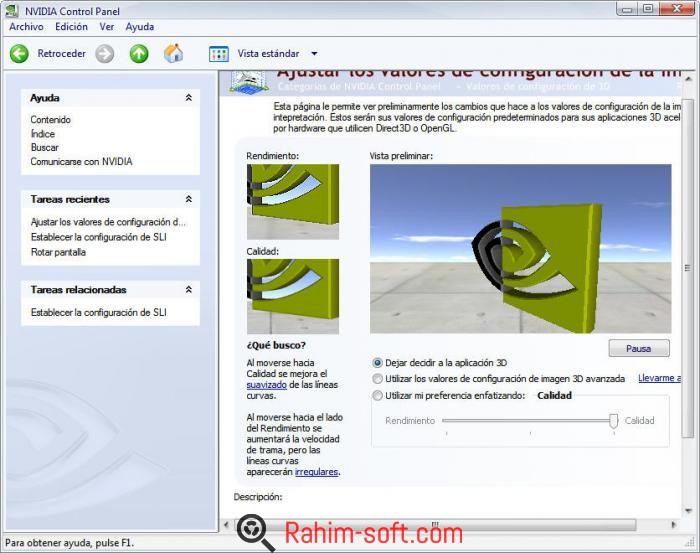
Task: Click the Pausa button
Action: pyautogui.click(x=639, y=348)
